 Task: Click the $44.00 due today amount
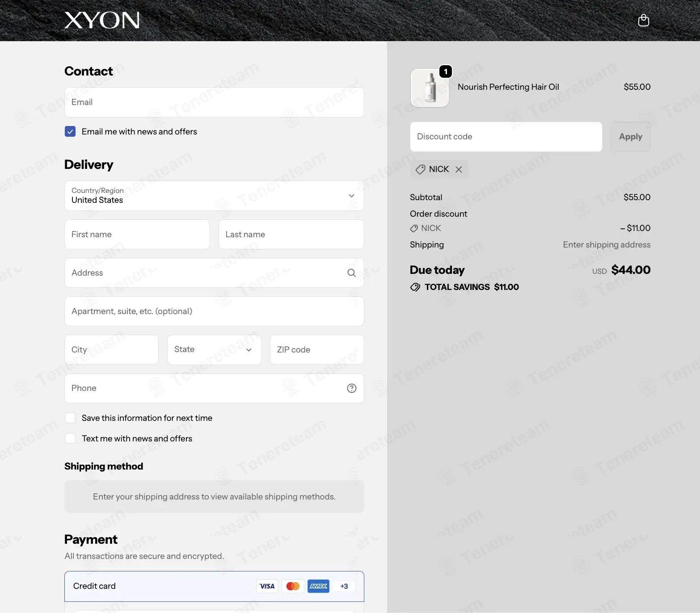(x=631, y=270)
